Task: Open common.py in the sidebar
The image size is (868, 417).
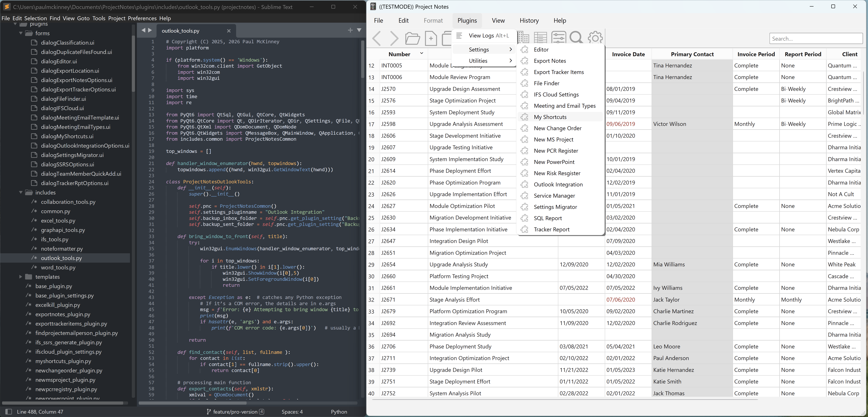Action: click(56, 211)
